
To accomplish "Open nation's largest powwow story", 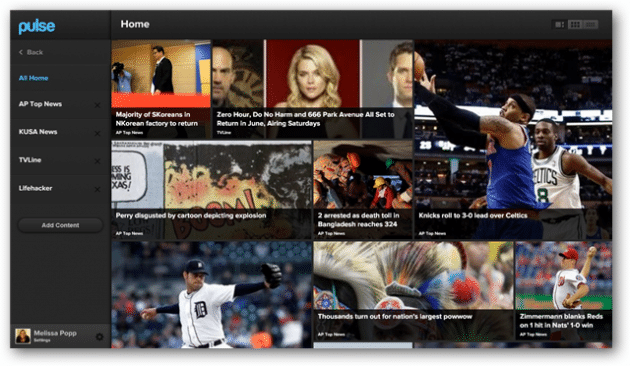I will (413, 291).
